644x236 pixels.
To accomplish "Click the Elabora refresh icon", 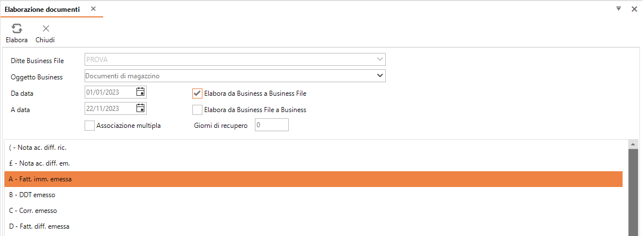I will (16, 28).
